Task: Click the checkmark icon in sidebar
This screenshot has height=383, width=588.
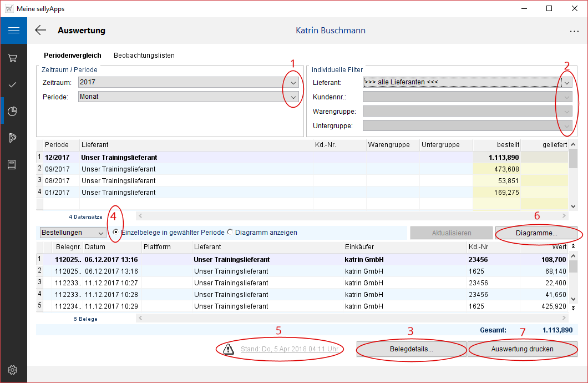Action: tap(13, 84)
